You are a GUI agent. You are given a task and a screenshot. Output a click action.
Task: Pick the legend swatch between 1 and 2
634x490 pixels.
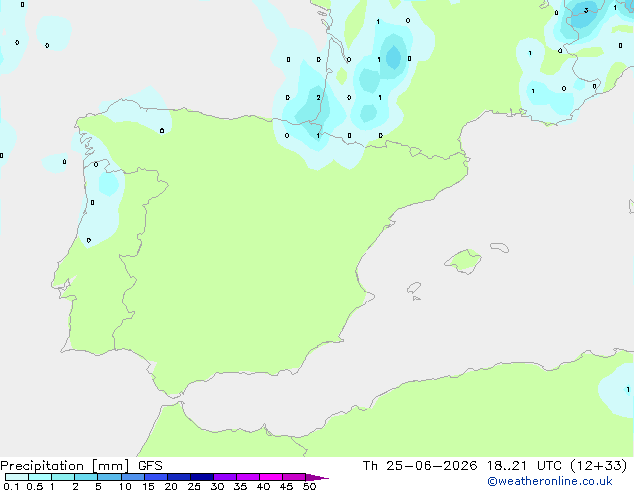point(63,477)
